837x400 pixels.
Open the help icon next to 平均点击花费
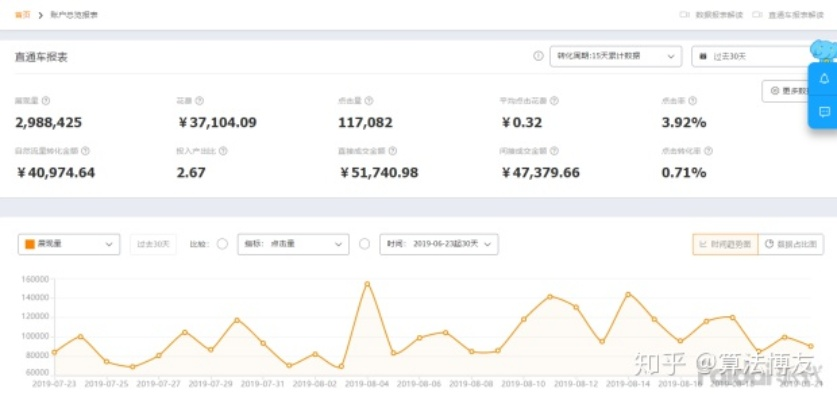(x=554, y=101)
